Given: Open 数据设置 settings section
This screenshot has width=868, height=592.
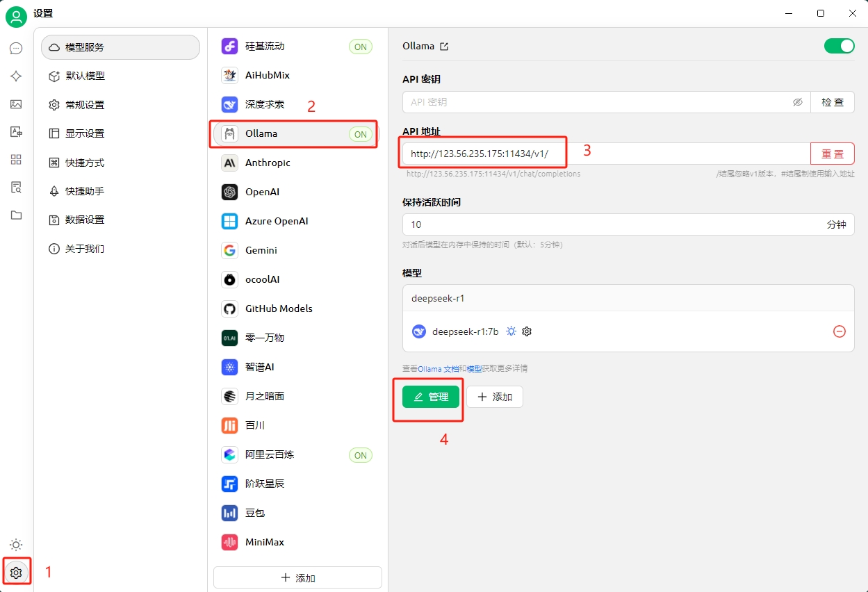Looking at the screenshot, I should (121, 220).
